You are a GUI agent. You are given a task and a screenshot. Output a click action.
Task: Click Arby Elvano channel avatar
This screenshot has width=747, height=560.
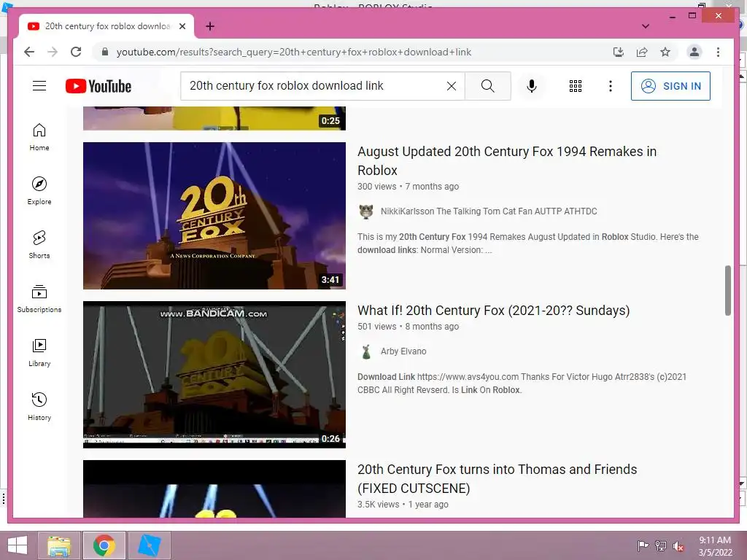tap(366, 351)
